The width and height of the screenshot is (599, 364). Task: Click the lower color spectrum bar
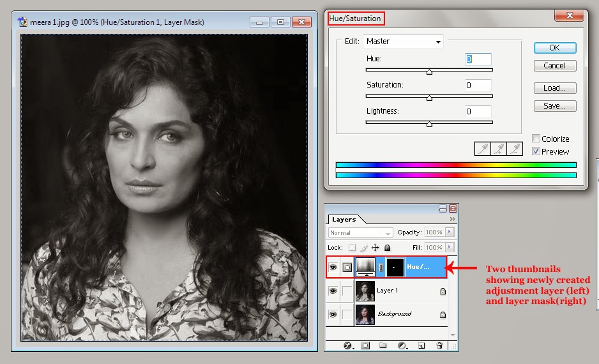click(456, 176)
